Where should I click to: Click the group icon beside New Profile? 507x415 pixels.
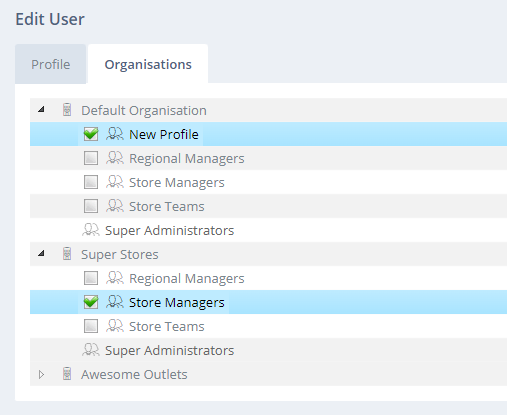[115, 134]
